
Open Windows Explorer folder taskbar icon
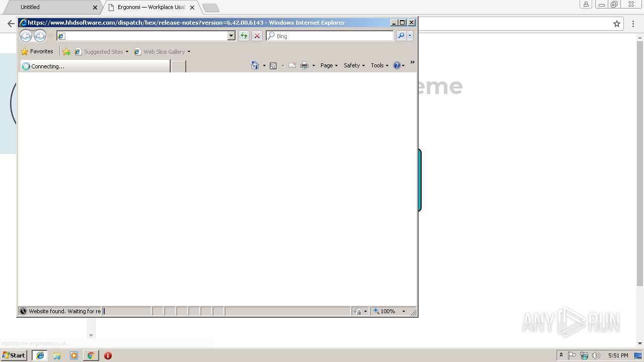point(57,355)
